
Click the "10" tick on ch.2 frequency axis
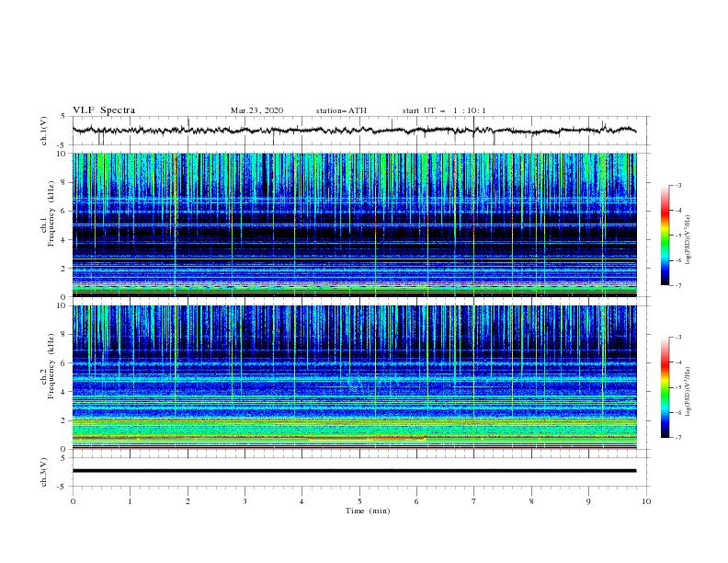tap(63, 305)
